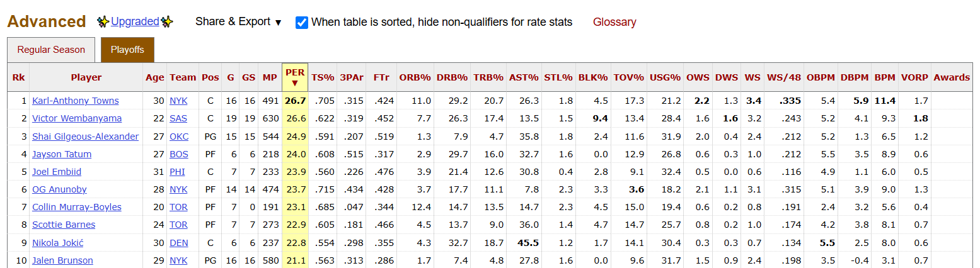Open Karl-Anthony Towns player page
The height and width of the screenshot is (268, 980).
tap(76, 101)
